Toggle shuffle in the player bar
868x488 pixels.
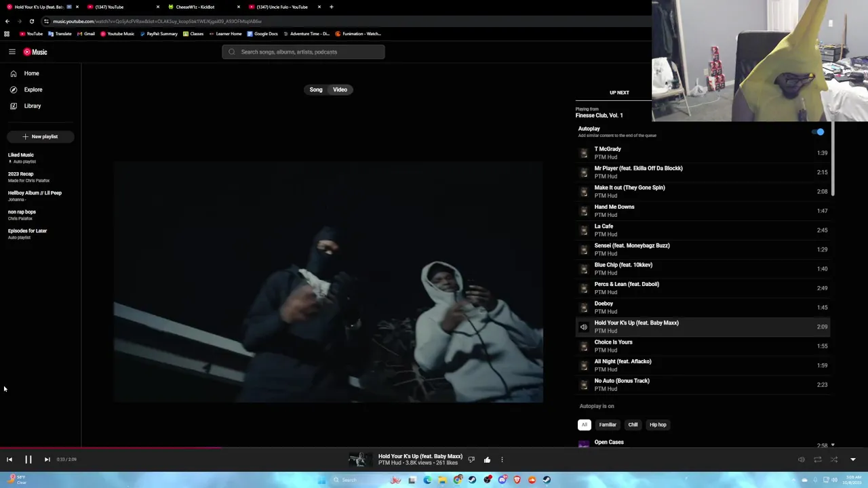834,460
